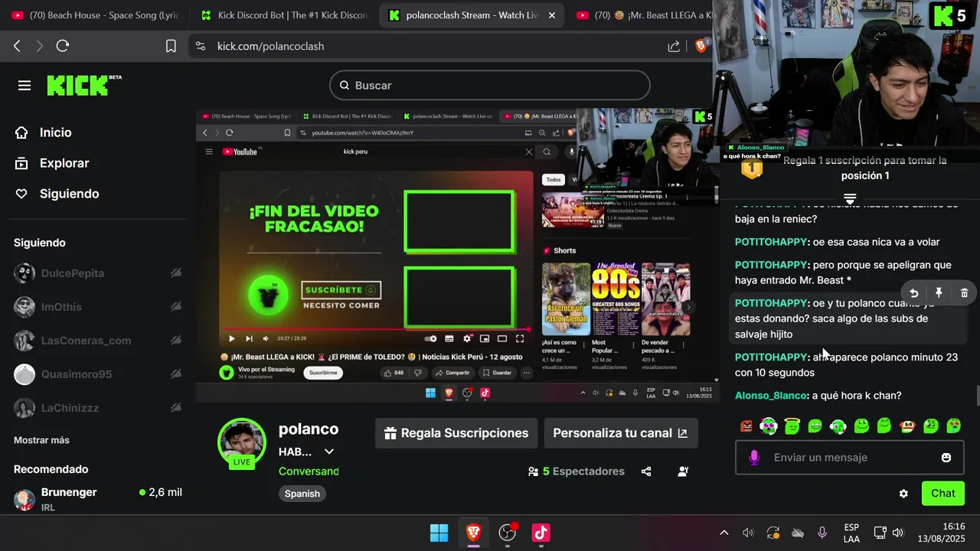Go back in browser history
Image resolution: width=980 pixels, height=551 pixels.
(17, 46)
